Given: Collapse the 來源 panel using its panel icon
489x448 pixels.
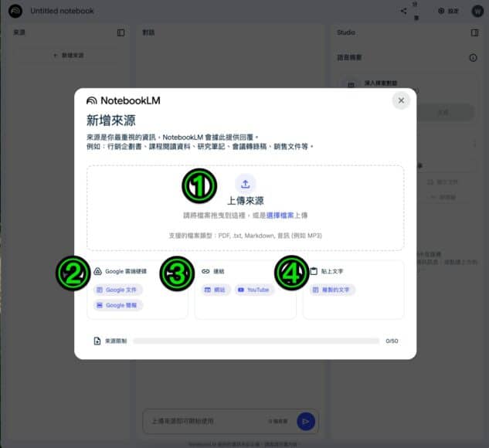Looking at the screenshot, I should coord(121,32).
